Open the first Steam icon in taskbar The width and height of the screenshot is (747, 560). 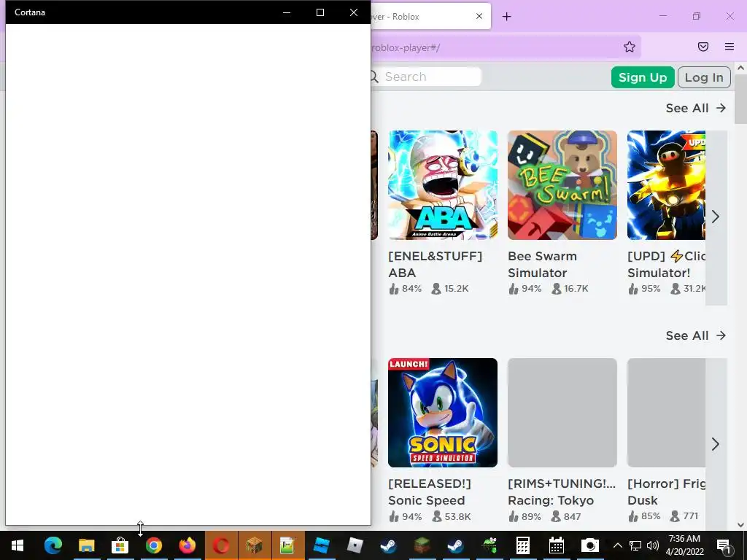[x=389, y=545]
